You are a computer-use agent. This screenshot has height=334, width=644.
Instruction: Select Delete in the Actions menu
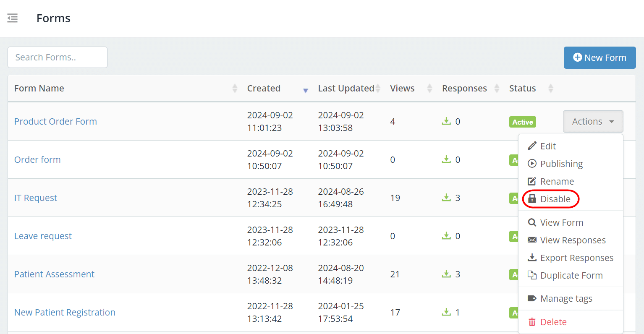pos(571,322)
